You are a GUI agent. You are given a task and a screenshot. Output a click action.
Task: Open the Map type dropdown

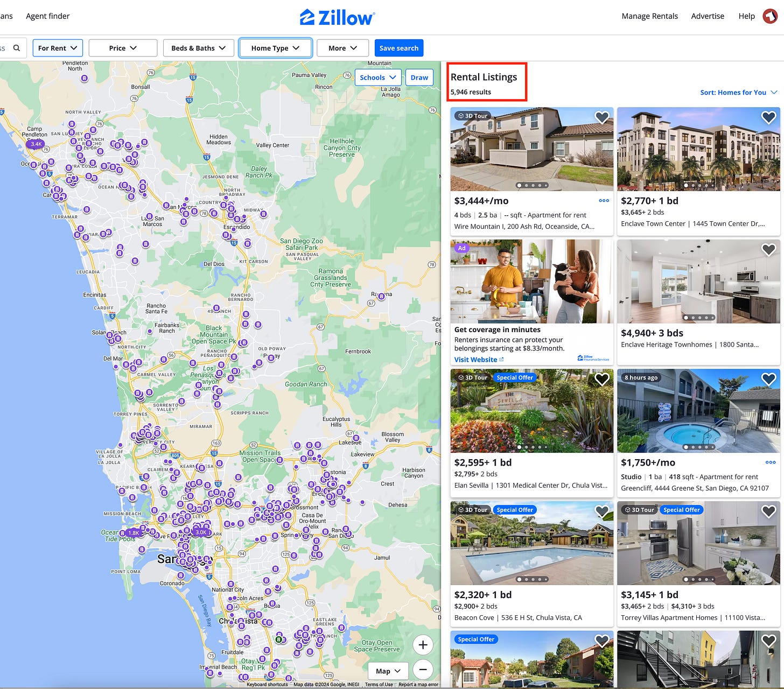tap(388, 671)
